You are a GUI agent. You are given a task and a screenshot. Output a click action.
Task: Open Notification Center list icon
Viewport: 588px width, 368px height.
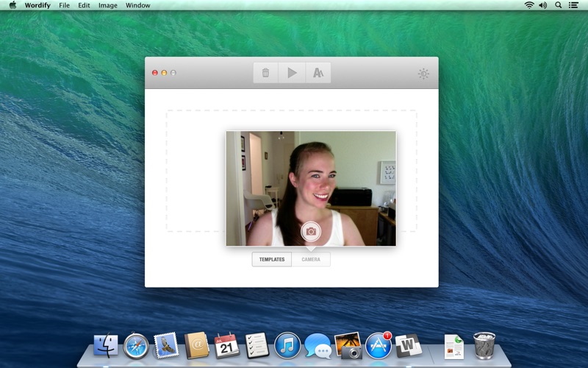point(573,5)
